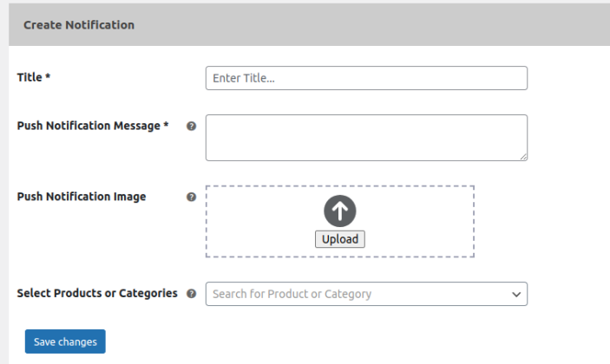Click the circular upload arrow icon
This screenshot has height=364, width=610.
click(x=340, y=211)
